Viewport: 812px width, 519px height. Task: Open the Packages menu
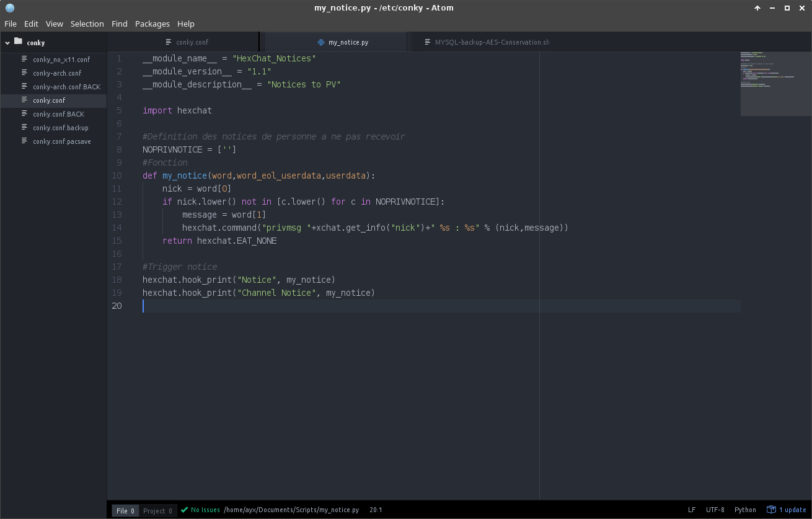point(152,24)
